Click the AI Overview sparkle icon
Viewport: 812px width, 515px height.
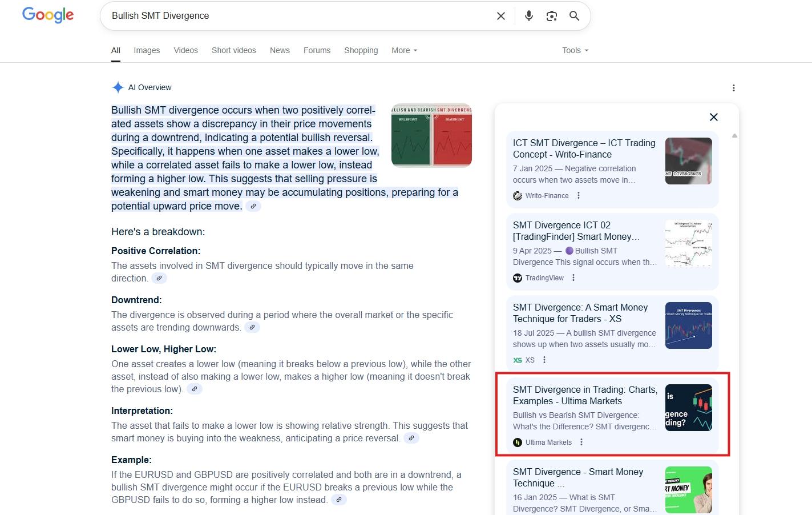[x=118, y=87]
